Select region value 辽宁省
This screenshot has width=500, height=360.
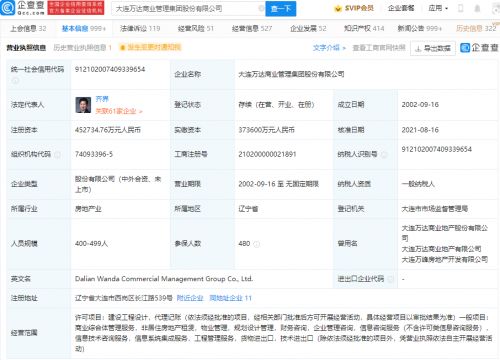click(248, 209)
